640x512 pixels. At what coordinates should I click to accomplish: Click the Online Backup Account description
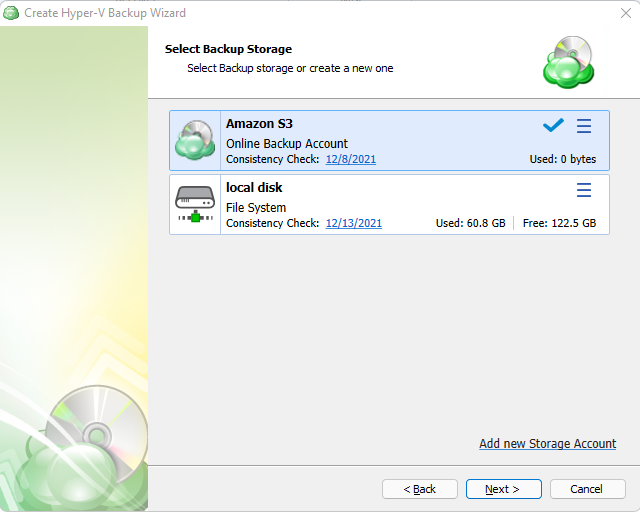287,143
